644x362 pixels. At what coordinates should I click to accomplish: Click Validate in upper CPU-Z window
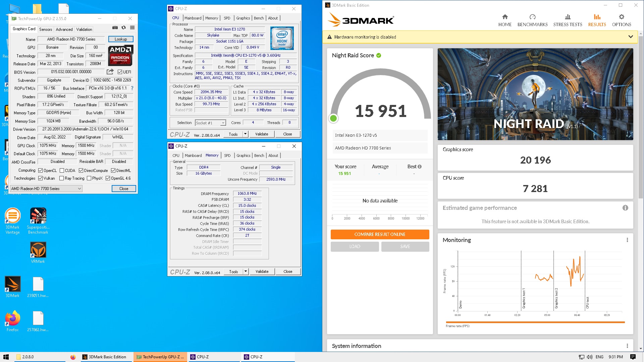[x=262, y=134]
